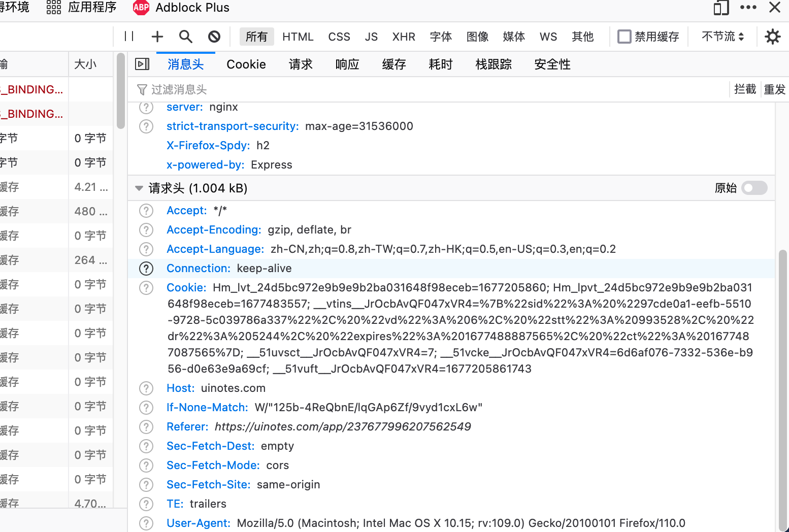
Task: Click the request blocking icon
Action: click(x=214, y=37)
